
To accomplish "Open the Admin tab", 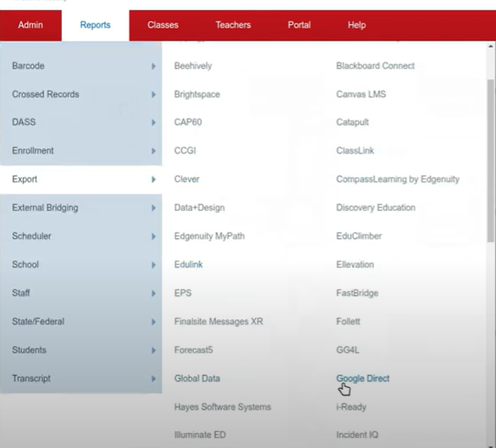I will (30, 25).
